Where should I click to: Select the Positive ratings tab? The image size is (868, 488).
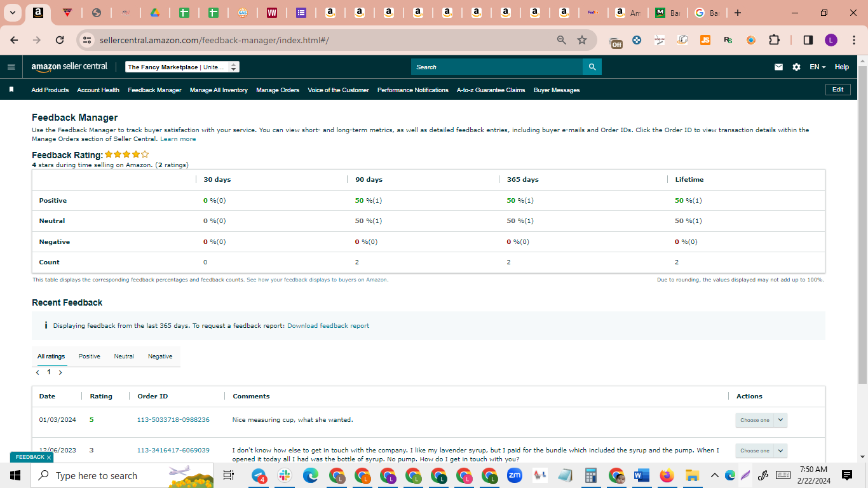(90, 356)
